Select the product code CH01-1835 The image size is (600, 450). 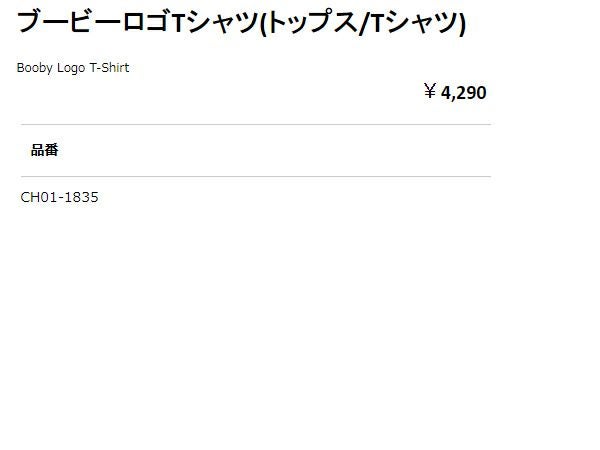tap(60, 197)
